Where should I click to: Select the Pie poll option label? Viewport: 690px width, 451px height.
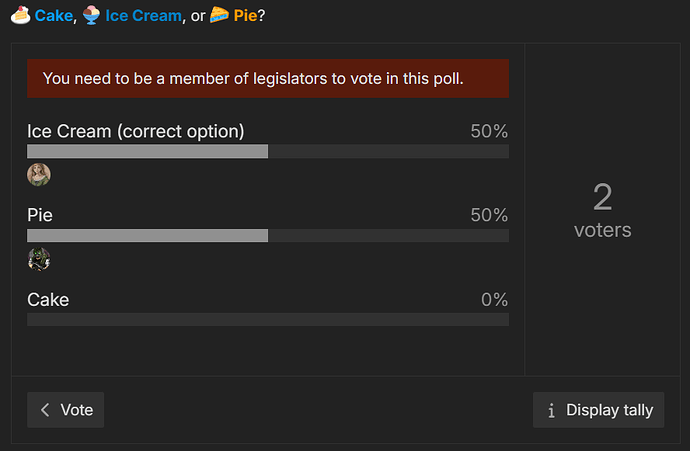click(40, 215)
